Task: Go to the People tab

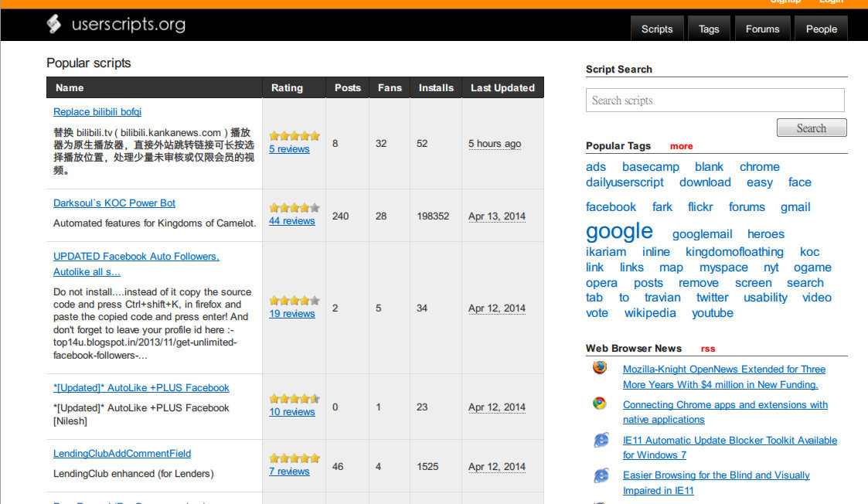Action: pyautogui.click(x=821, y=29)
